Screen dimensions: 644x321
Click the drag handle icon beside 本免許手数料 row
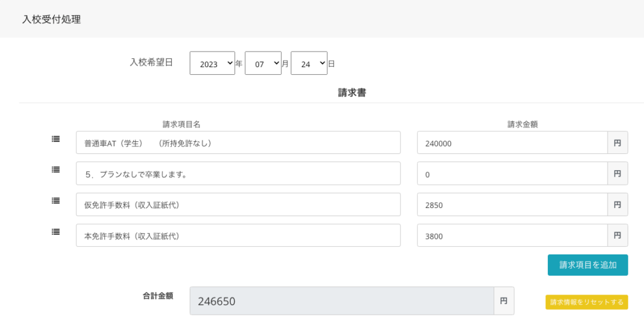point(56,232)
